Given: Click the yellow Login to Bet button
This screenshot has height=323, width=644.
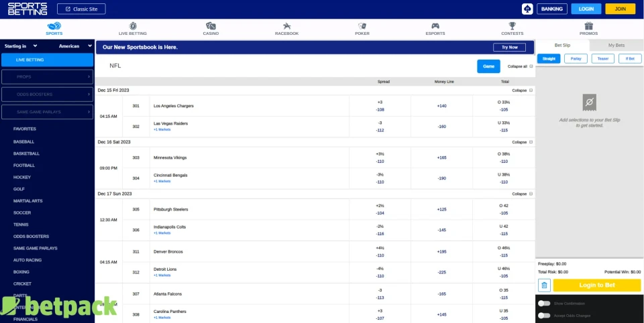Looking at the screenshot, I should [x=596, y=285].
